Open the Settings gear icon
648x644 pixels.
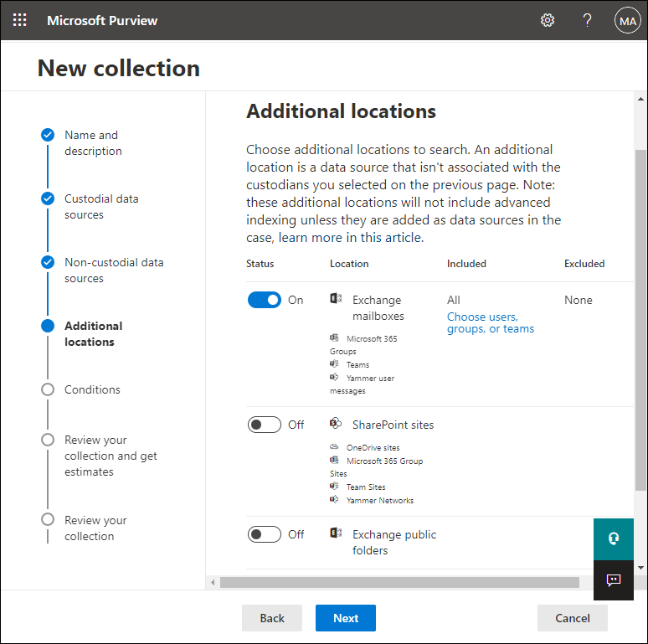548,20
